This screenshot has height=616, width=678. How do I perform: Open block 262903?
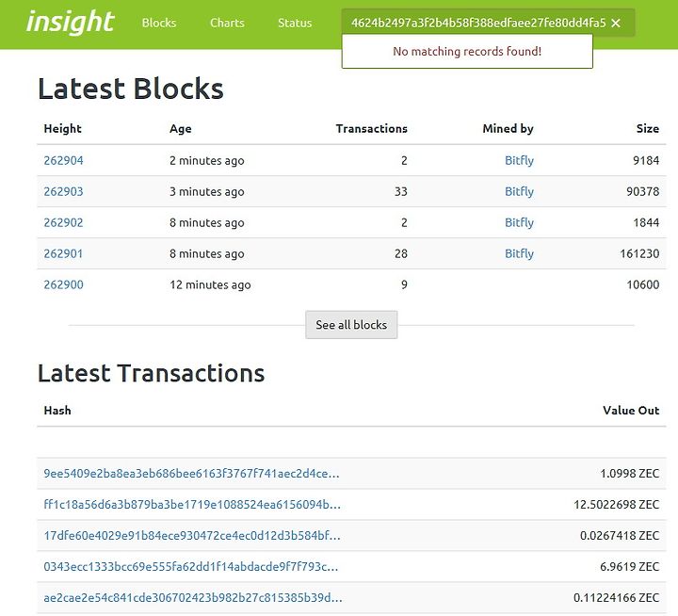point(64,191)
